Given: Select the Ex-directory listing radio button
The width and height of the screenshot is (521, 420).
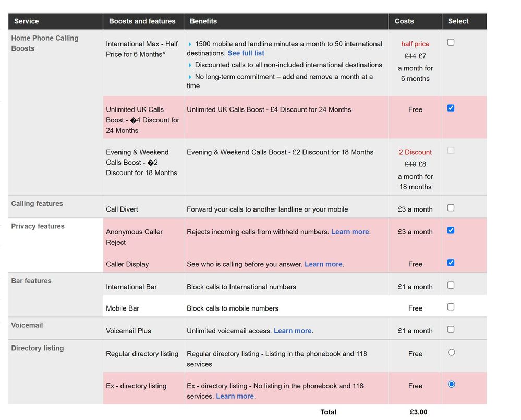Looking at the screenshot, I should [451, 384].
